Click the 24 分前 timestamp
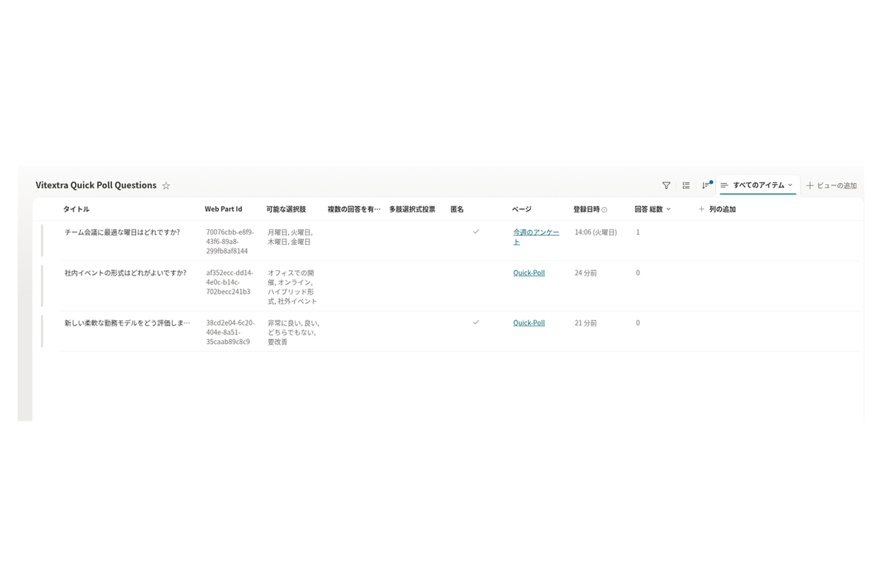882x588 pixels. point(586,273)
